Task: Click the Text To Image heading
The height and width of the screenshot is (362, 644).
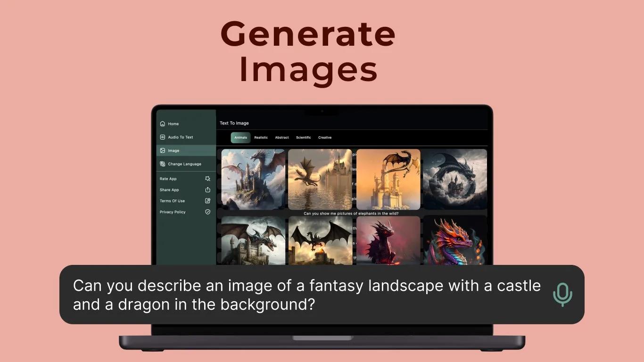Action: 234,123
